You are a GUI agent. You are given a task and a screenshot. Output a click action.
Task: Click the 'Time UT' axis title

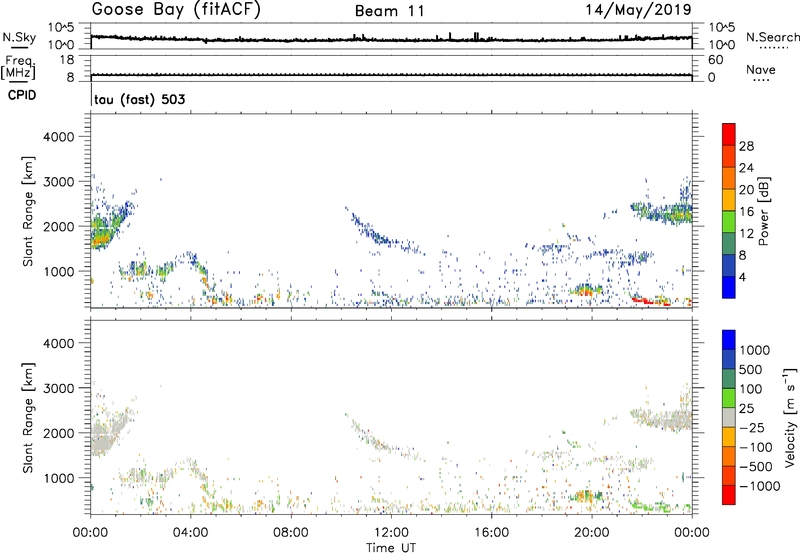coord(391,548)
